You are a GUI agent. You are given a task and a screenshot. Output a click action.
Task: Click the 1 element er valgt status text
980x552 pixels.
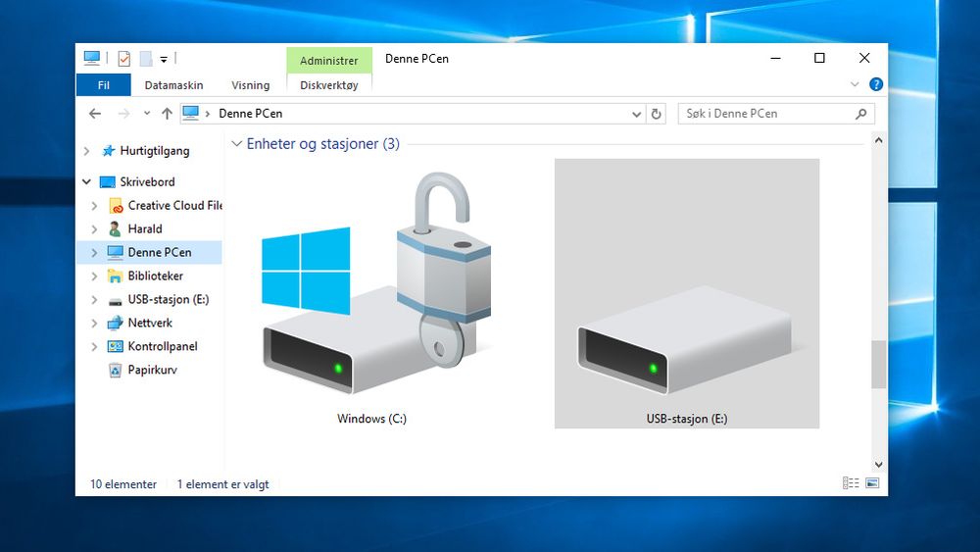(x=223, y=484)
